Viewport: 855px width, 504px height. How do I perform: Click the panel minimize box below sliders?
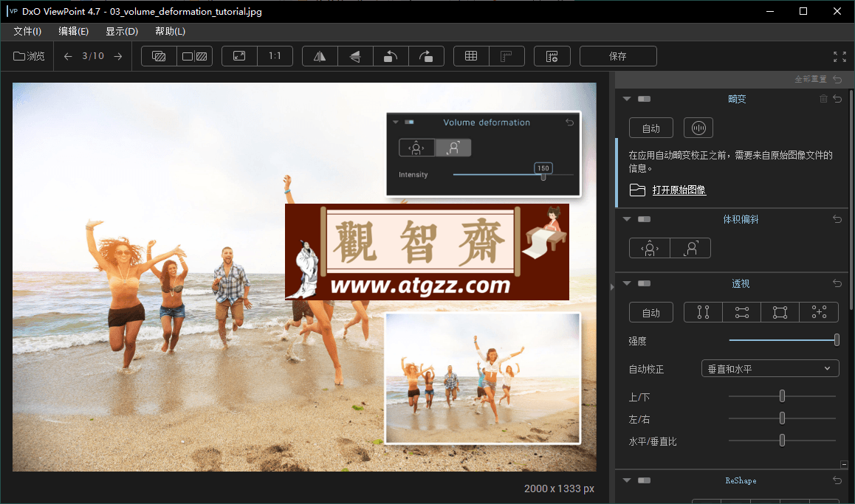pos(844,465)
